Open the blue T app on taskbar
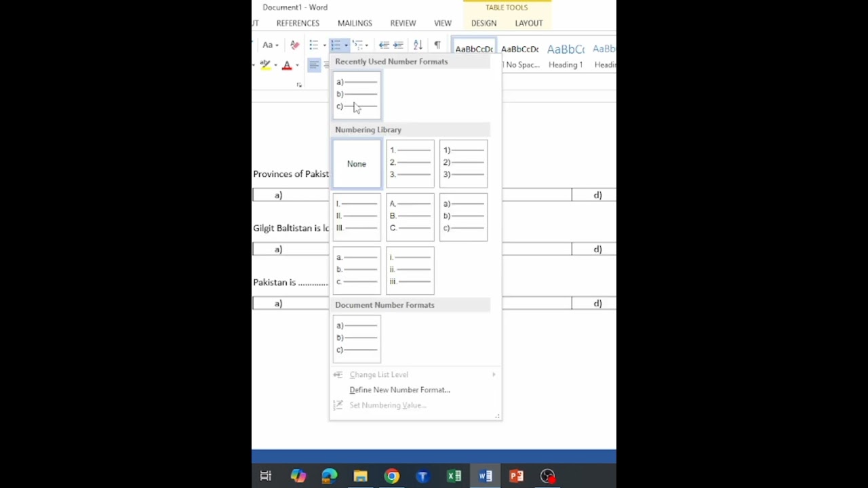This screenshot has width=868, height=488. (x=422, y=476)
